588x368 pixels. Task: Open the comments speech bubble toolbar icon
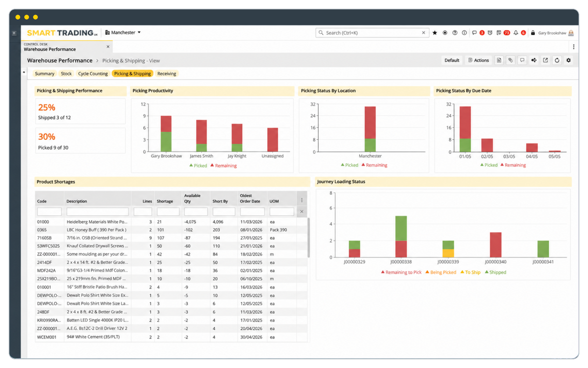coord(522,60)
